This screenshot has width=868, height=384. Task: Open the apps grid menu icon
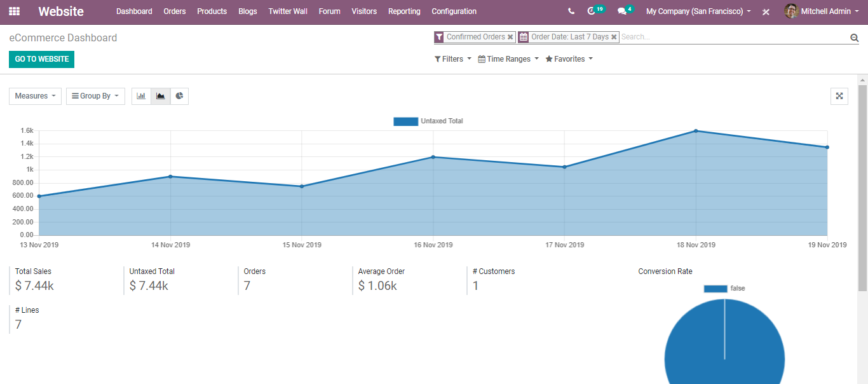(14, 11)
